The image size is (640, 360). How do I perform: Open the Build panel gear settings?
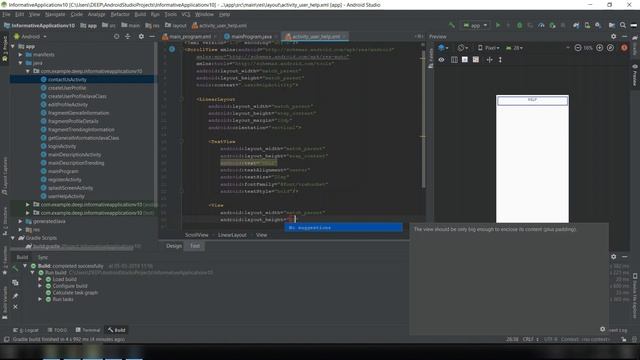click(613, 257)
